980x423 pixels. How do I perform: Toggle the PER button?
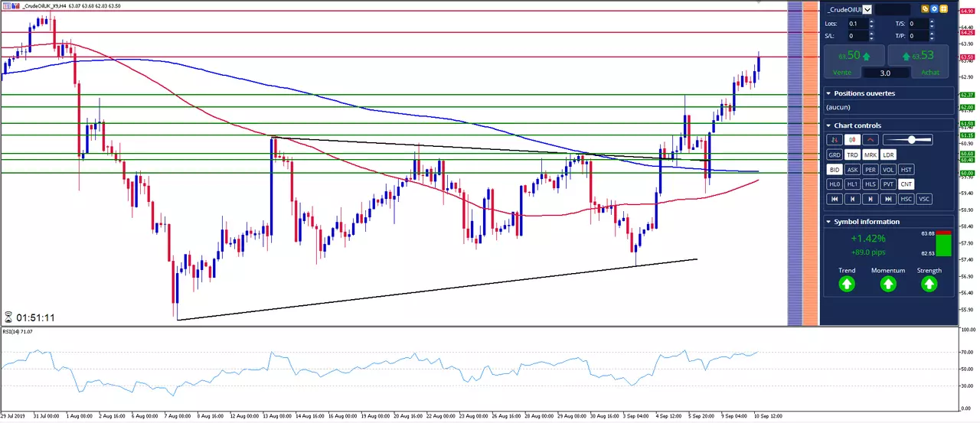871,170
